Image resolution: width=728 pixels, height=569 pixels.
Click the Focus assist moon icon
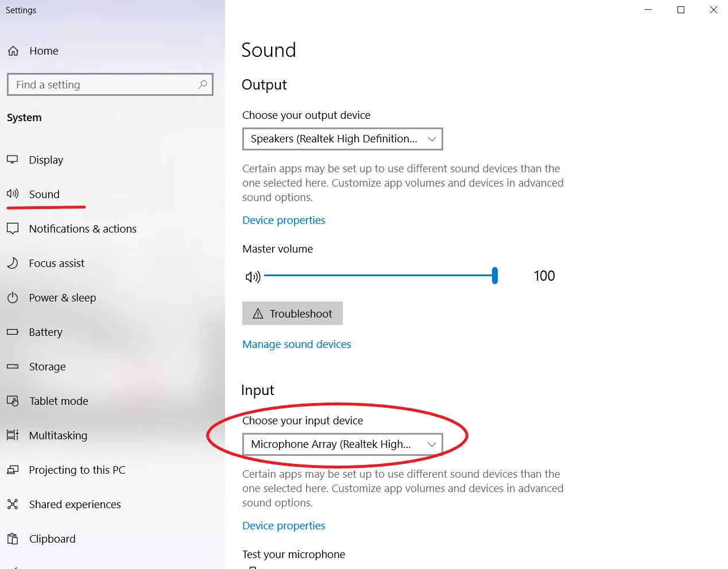tap(13, 263)
